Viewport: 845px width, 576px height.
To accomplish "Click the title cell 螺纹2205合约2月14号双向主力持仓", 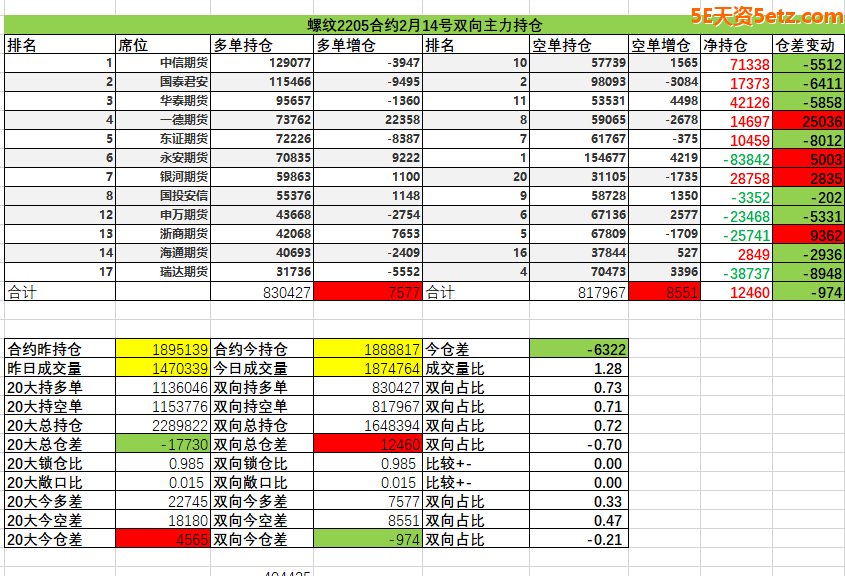I will point(424,26).
